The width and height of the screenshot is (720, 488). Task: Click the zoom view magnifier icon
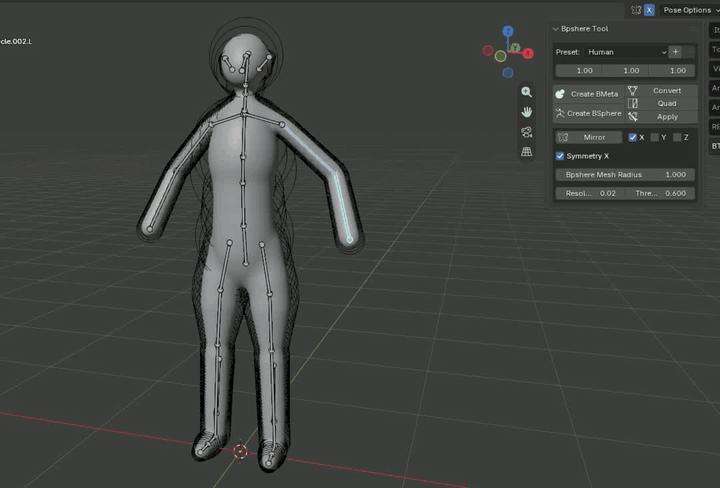[x=526, y=92]
